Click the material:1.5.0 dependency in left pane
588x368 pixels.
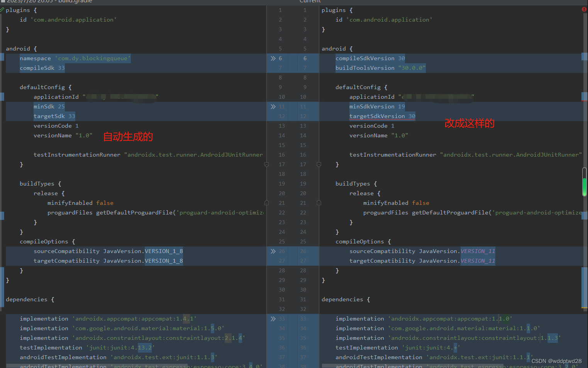click(x=122, y=328)
